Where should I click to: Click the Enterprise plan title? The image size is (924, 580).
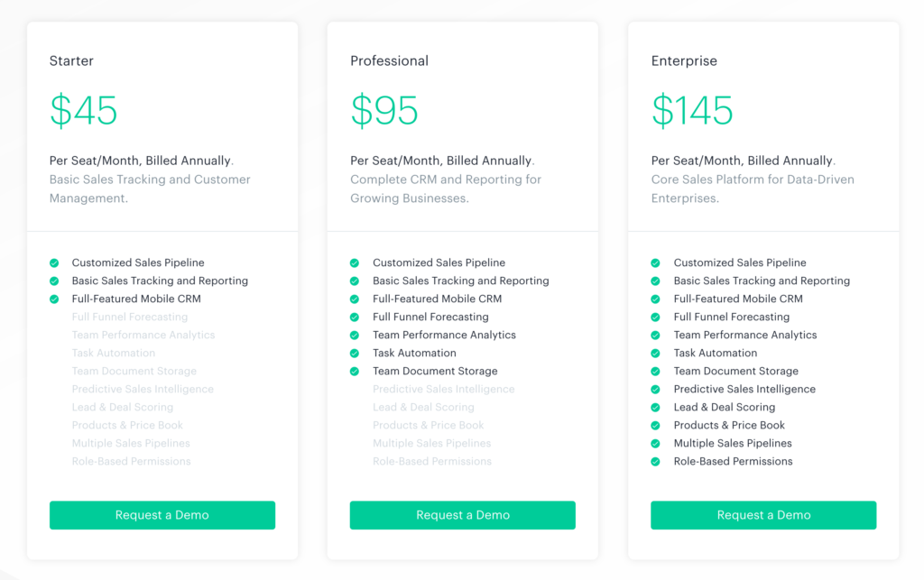click(684, 60)
